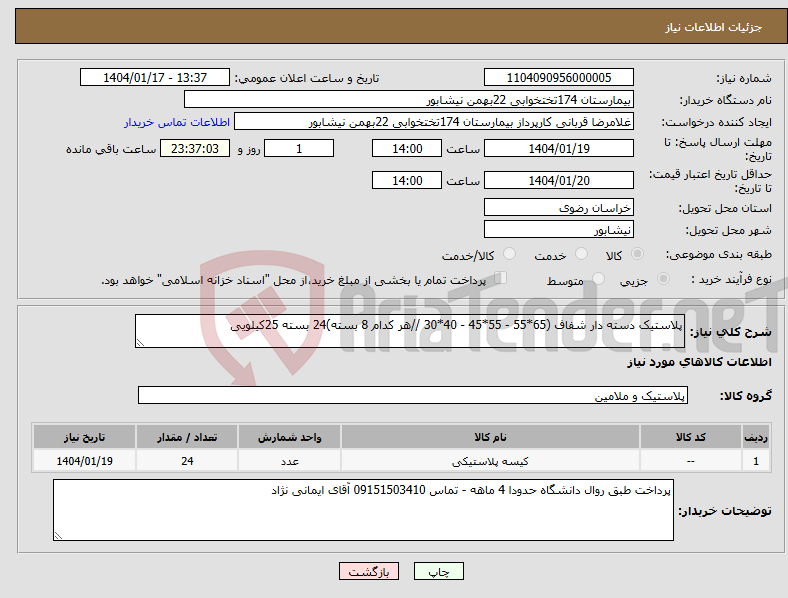Select the جزیی purchase type radio
Screen dimensions: 788x598
tap(663, 279)
